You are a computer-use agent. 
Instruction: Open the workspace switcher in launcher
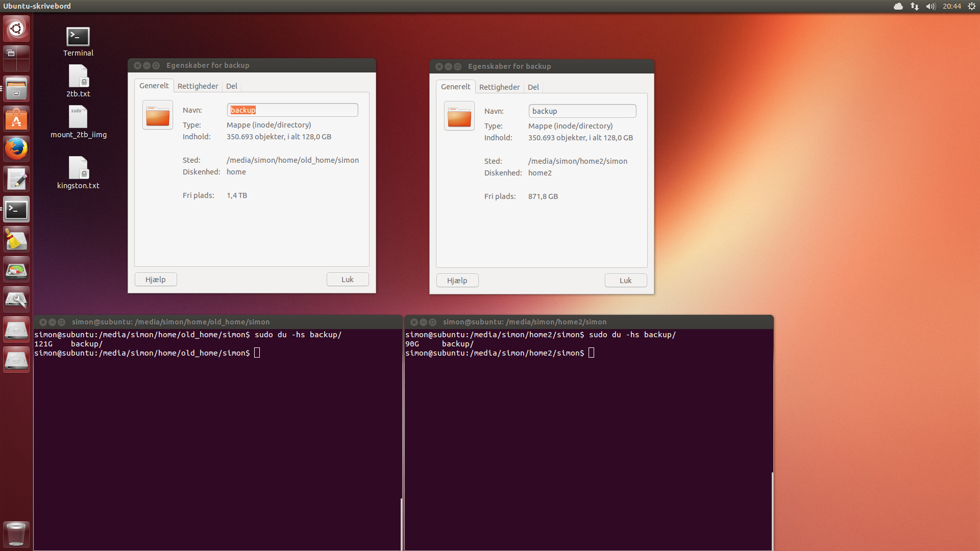tap(16, 59)
